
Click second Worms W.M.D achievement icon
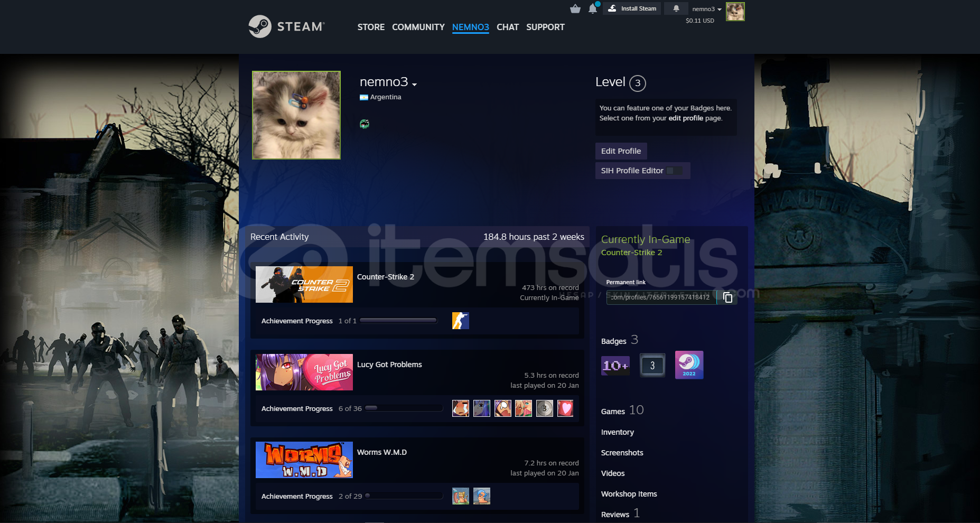click(482, 496)
